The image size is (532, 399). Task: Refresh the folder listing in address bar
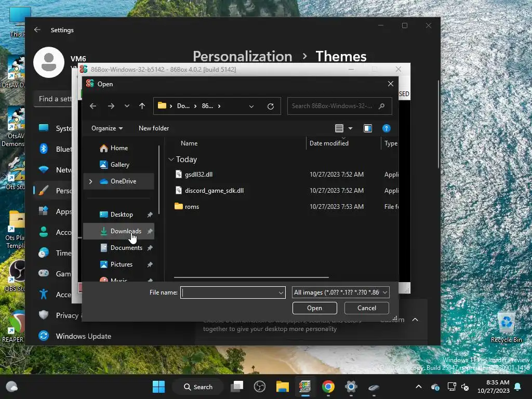[x=270, y=106]
